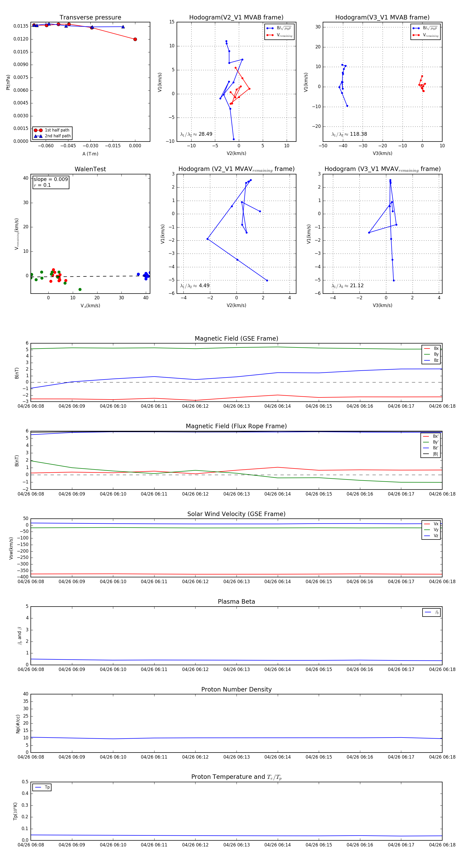Click the "Pt(nPa)" y-axis label

pos(8,82)
